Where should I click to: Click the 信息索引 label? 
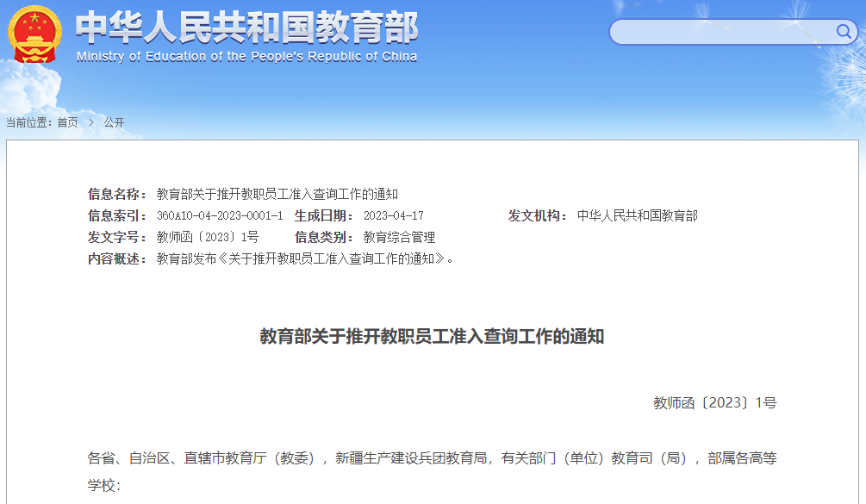(117, 216)
